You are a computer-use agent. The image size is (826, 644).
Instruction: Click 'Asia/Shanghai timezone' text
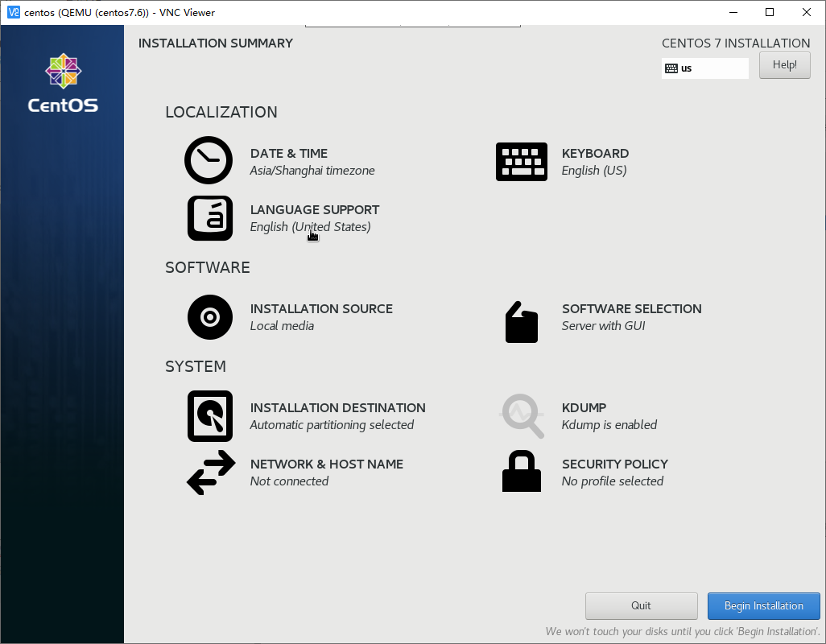tap(312, 171)
